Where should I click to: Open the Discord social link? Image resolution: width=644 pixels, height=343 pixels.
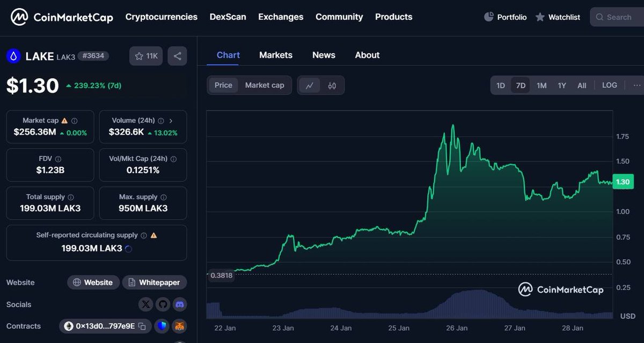180,304
